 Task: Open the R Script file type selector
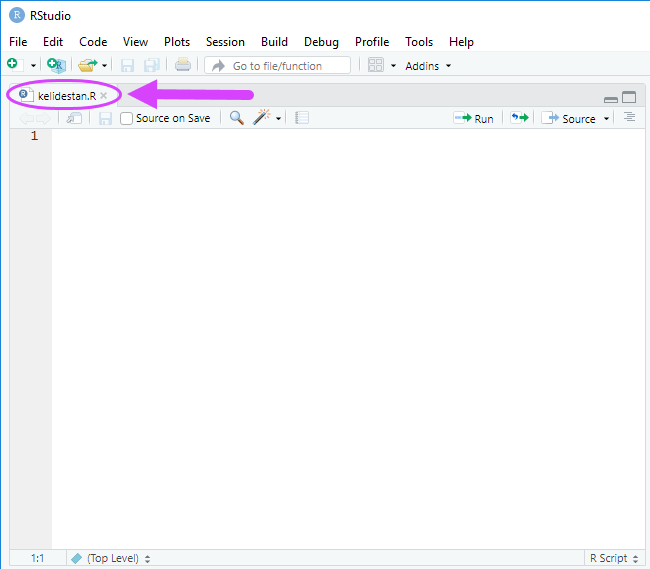click(614, 558)
